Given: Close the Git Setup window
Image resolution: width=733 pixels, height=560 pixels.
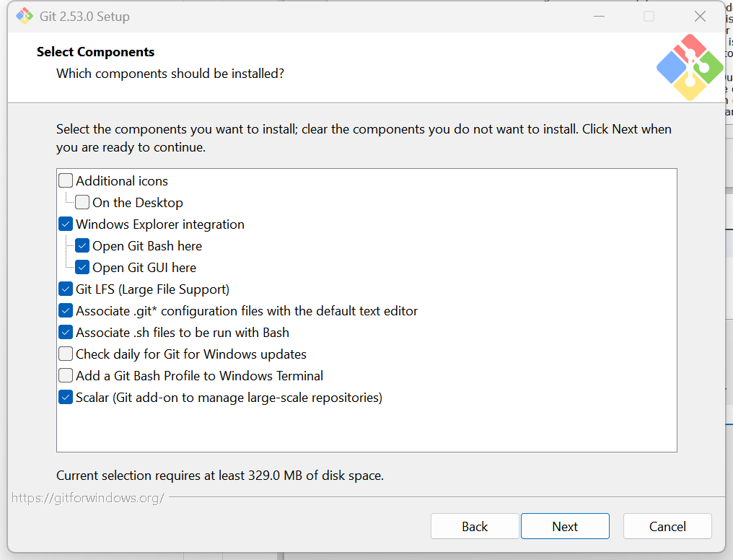Looking at the screenshot, I should 700,17.
